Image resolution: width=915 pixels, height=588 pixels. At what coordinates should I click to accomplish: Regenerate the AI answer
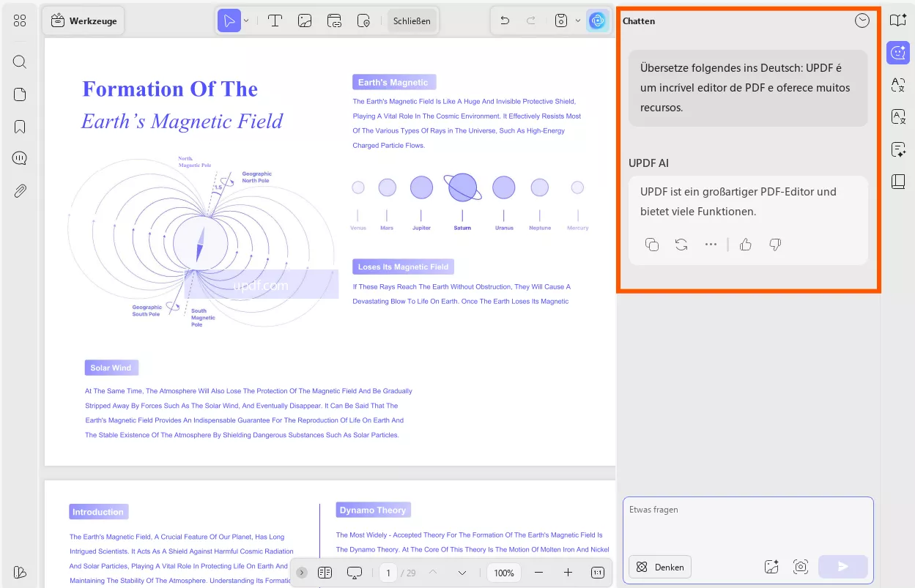tap(681, 245)
